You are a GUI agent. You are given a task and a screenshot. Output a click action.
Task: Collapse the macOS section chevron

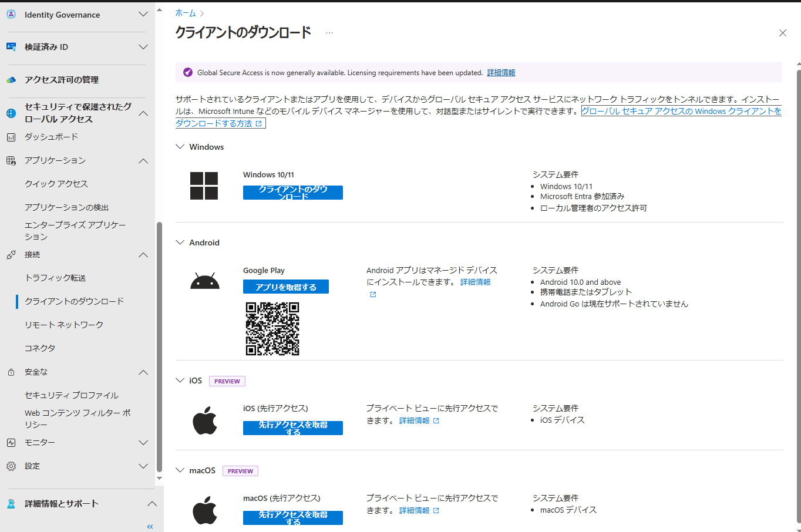pos(180,470)
